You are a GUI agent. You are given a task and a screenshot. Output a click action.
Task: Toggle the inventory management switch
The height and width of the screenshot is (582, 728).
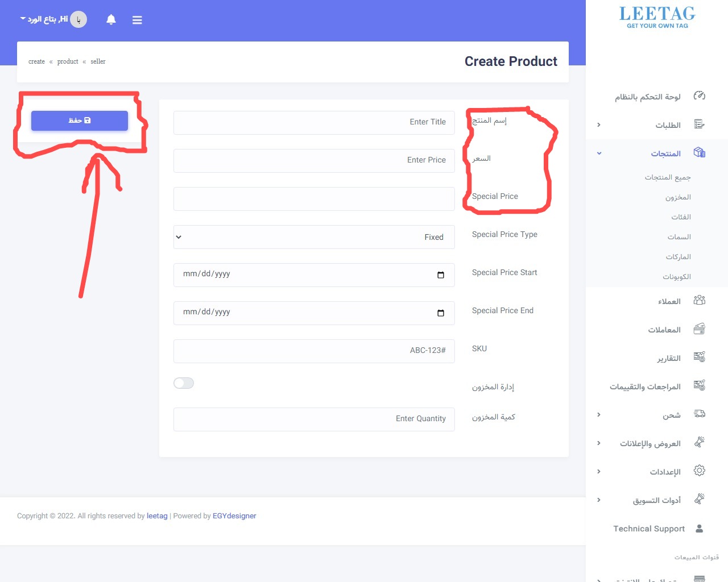point(184,383)
